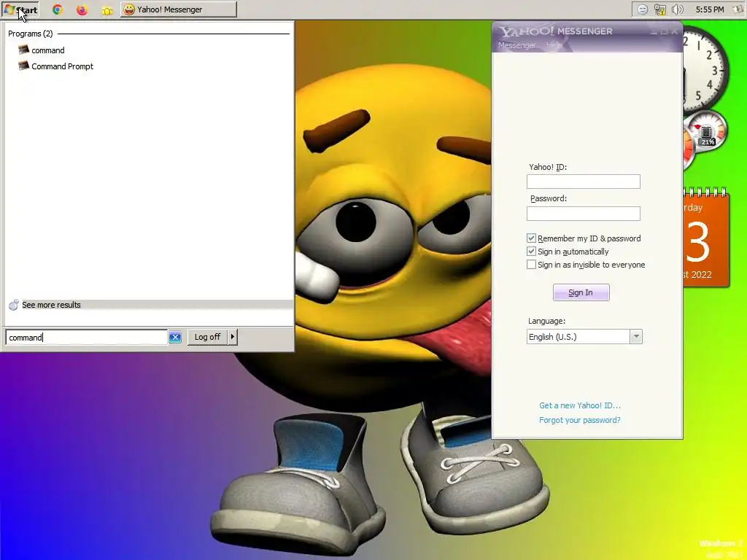Check Sign in as invisible to everyone

click(x=531, y=264)
